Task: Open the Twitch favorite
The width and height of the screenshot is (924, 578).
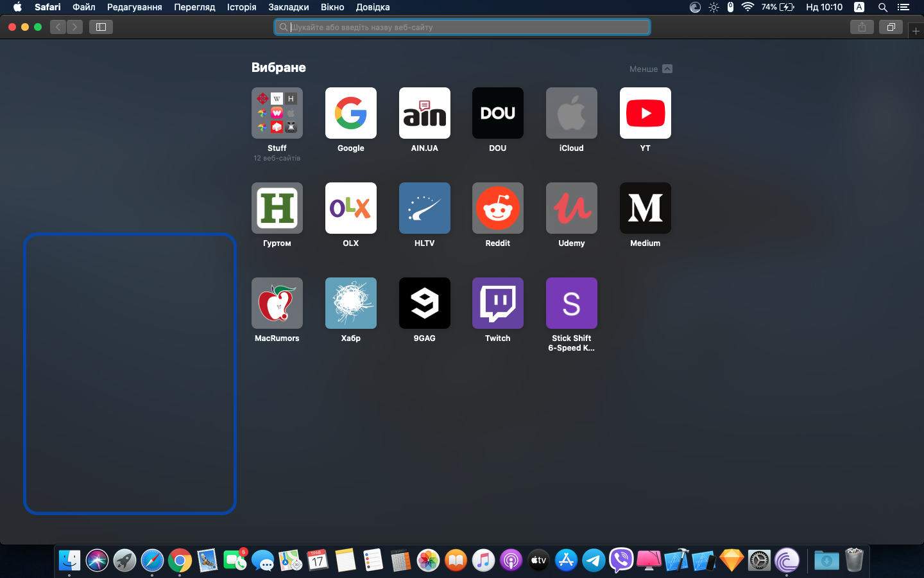Action: click(497, 303)
